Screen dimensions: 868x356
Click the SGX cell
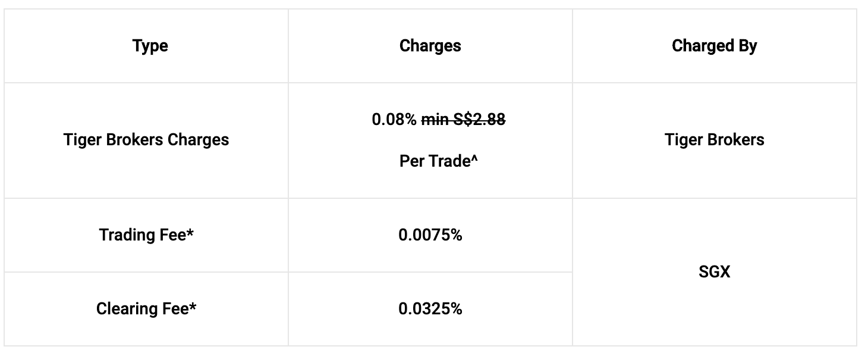click(x=714, y=272)
